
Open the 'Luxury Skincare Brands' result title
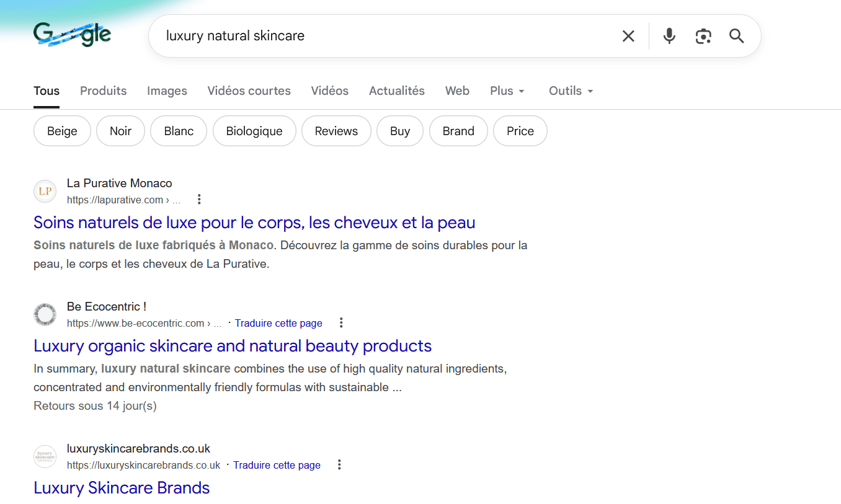[x=122, y=488]
